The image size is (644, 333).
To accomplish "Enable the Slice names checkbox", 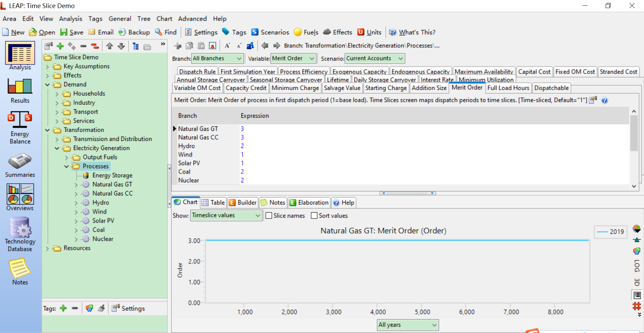I will [269, 216].
